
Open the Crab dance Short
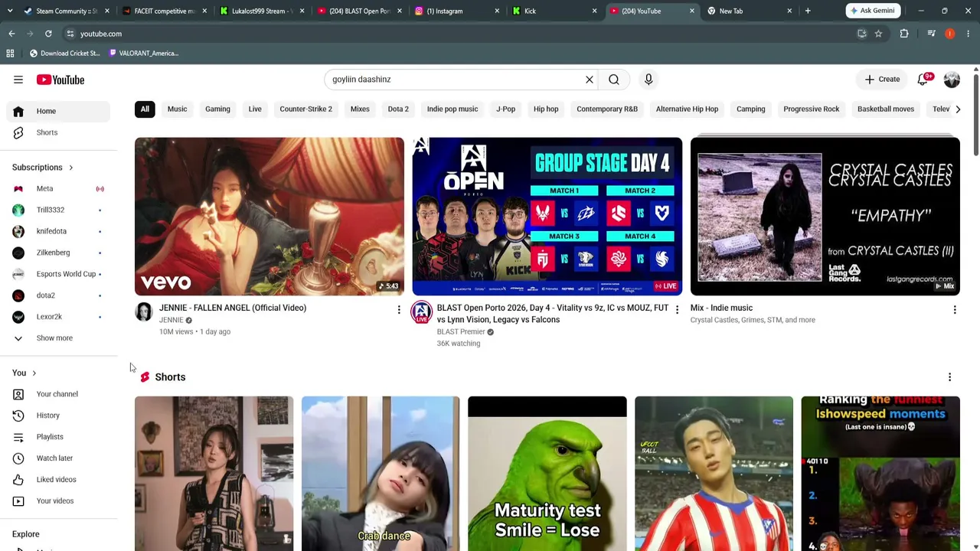pyautogui.click(x=381, y=474)
